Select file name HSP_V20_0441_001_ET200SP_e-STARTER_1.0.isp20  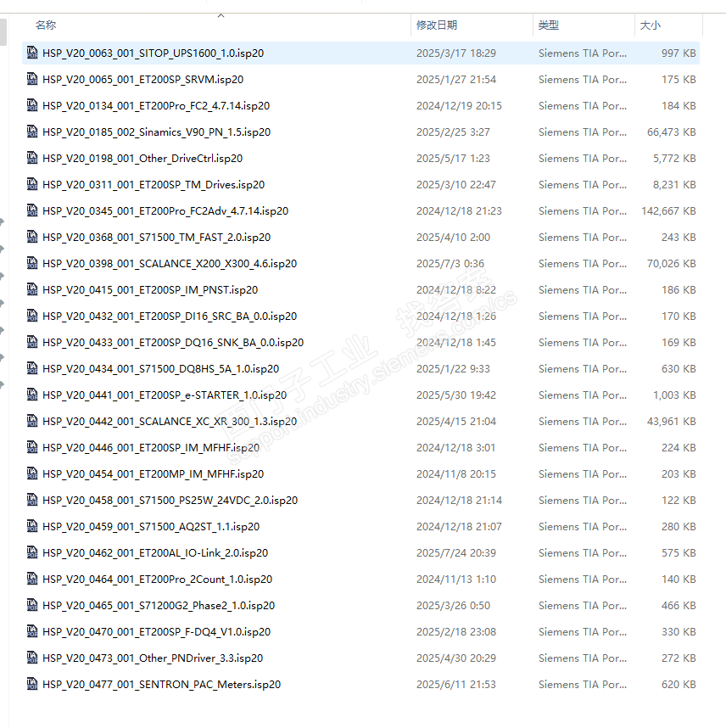165,395
